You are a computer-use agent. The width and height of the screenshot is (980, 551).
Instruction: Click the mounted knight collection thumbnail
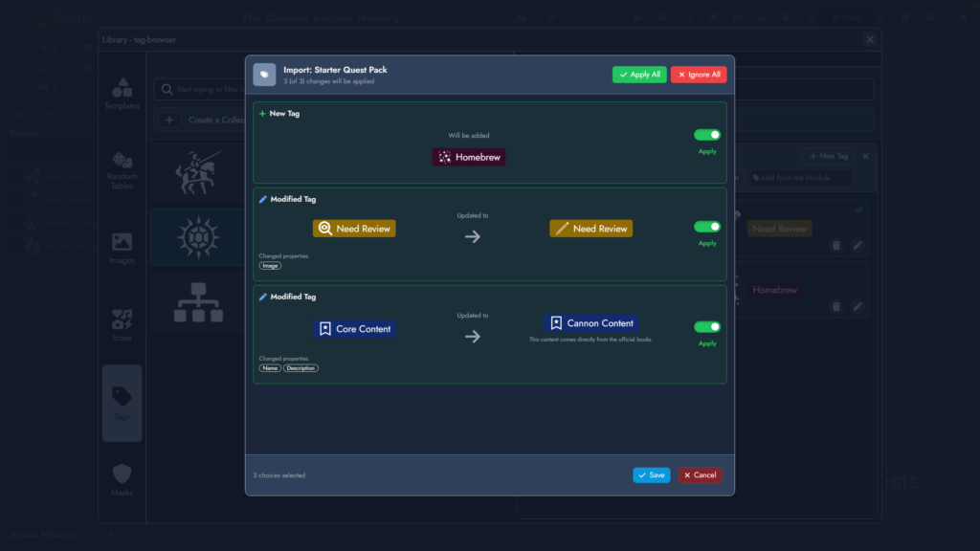pyautogui.click(x=197, y=171)
